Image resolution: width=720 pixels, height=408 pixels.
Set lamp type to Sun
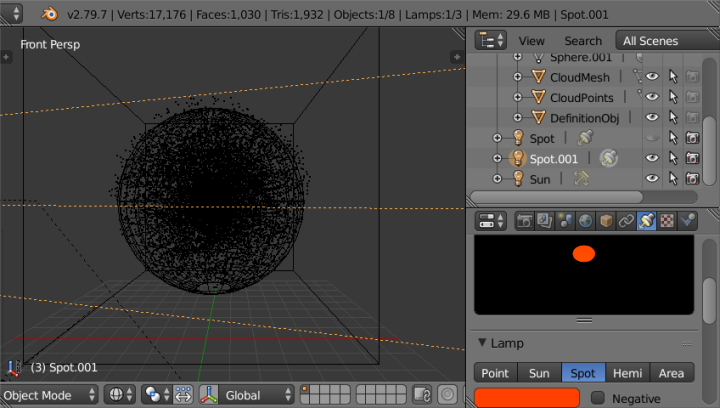tap(538, 373)
